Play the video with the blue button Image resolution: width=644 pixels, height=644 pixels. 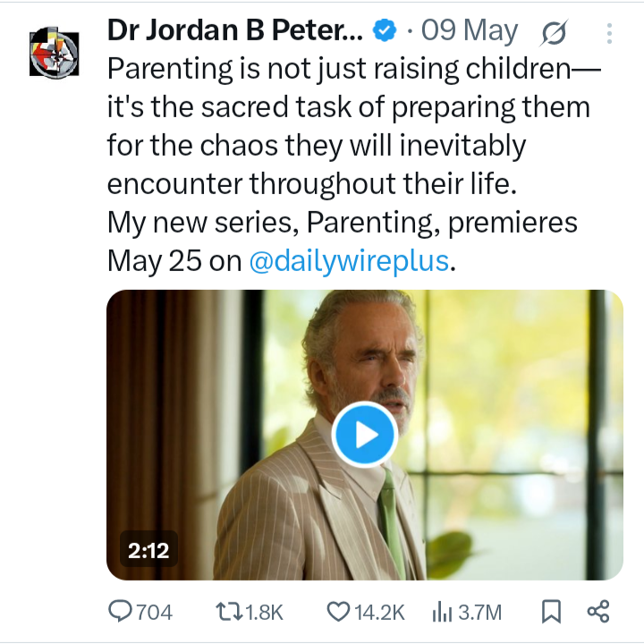(x=365, y=435)
